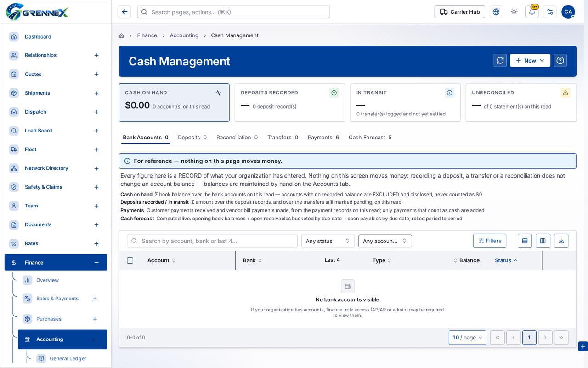Switch to the Reconciliation tab
The image size is (588, 368).
(x=237, y=138)
